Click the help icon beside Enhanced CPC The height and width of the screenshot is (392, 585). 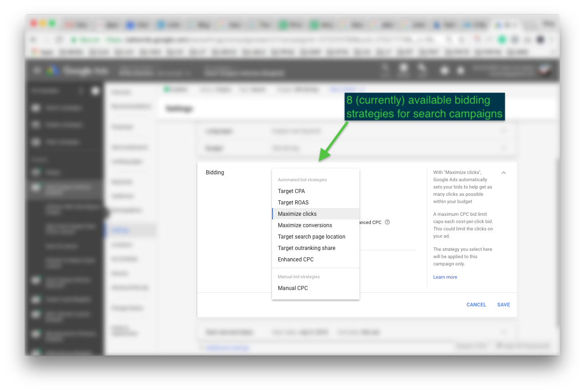coord(387,222)
